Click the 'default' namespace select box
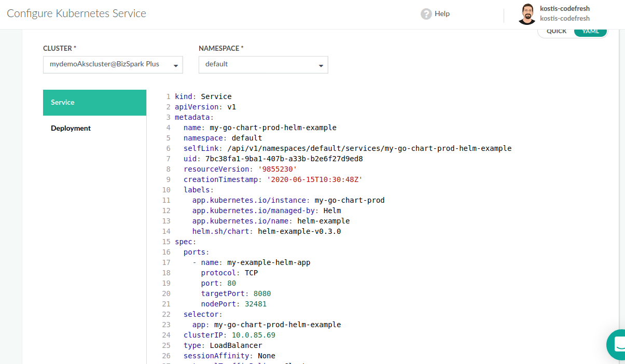 click(x=258, y=64)
